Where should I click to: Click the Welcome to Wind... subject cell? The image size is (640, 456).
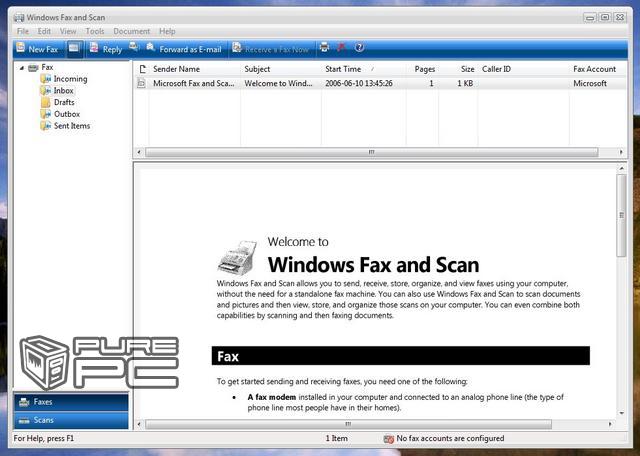click(278, 83)
